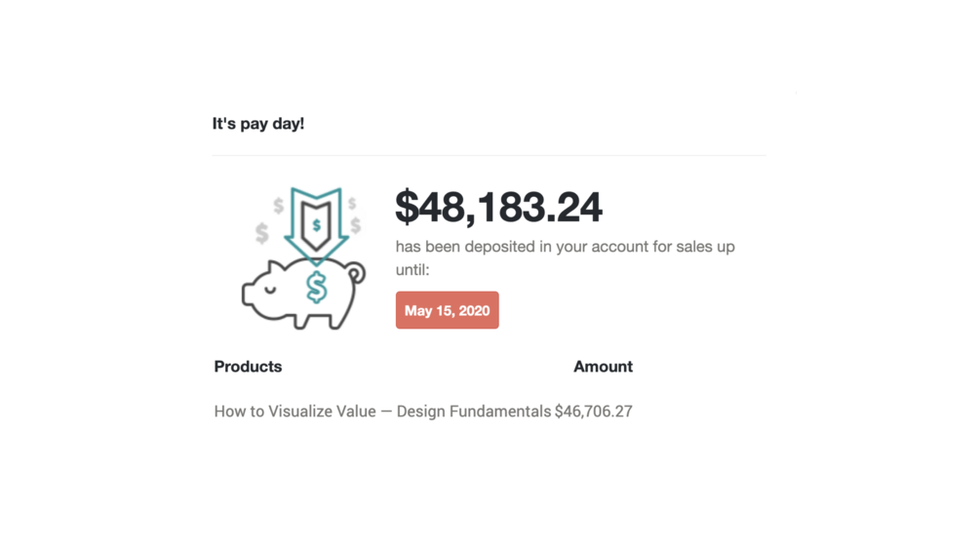
Task: Click the small gray dollar sign above piggy's head
Action: (x=279, y=205)
